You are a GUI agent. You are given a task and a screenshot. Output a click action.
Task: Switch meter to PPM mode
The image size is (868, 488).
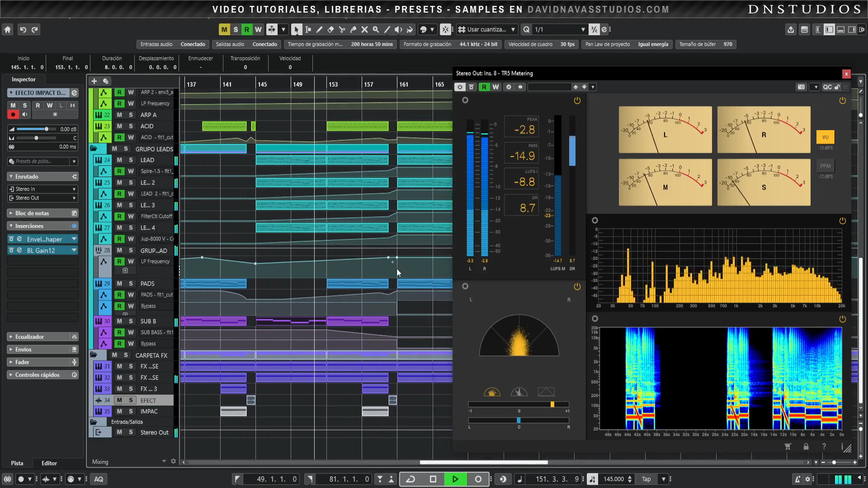pos(825,166)
